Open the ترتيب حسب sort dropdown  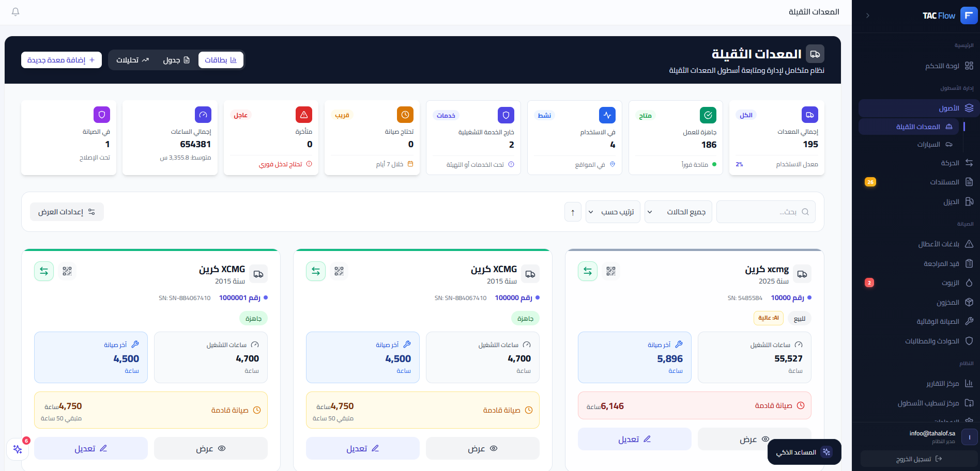tap(612, 212)
